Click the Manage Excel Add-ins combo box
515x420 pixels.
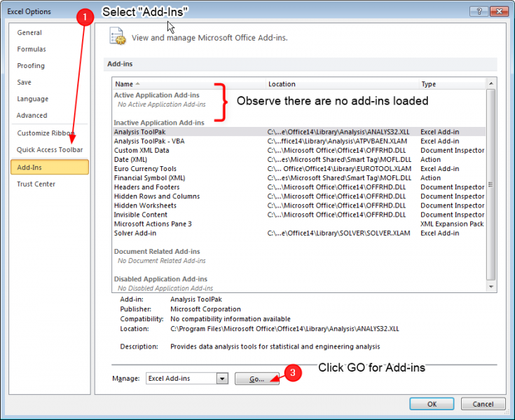click(x=187, y=379)
